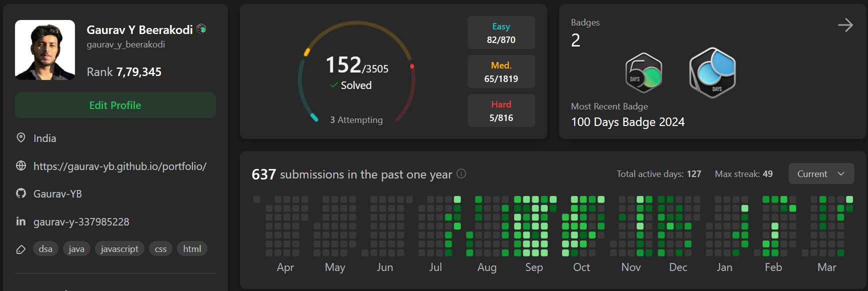Screen dimensions: 868x291
Task: Click the Oct month label in heatmap
Action: pos(582,267)
